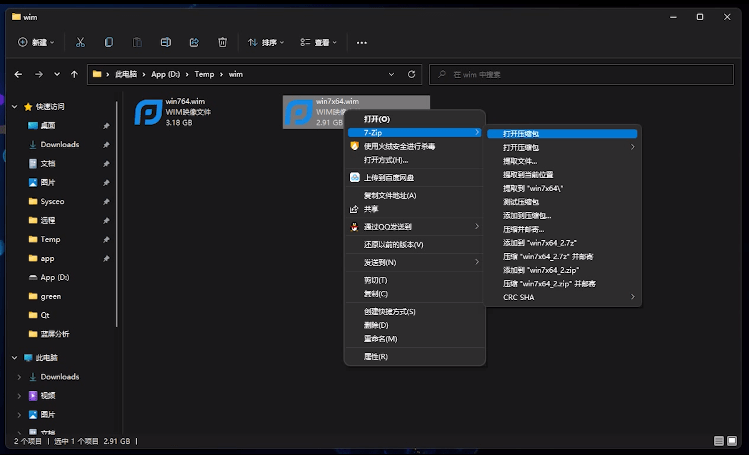Choose 还原以前的版本(V) menu item
Screen dimensions: 749x455
[415, 244]
